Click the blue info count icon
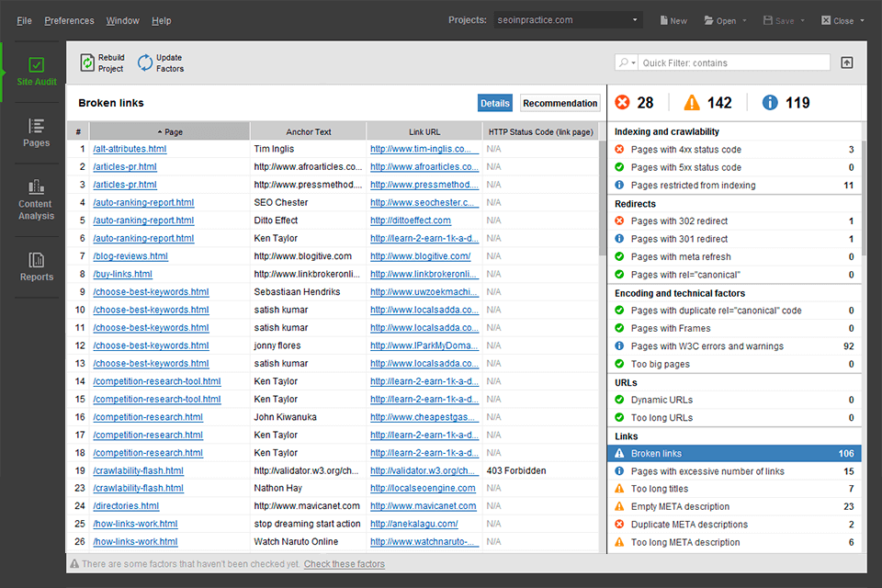882x588 pixels. [771, 103]
